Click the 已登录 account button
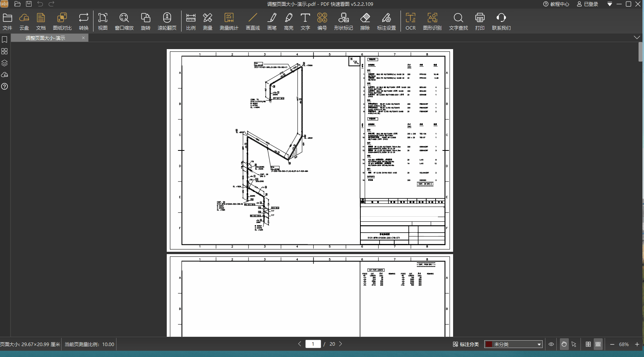644x357 pixels. [x=588, y=4]
